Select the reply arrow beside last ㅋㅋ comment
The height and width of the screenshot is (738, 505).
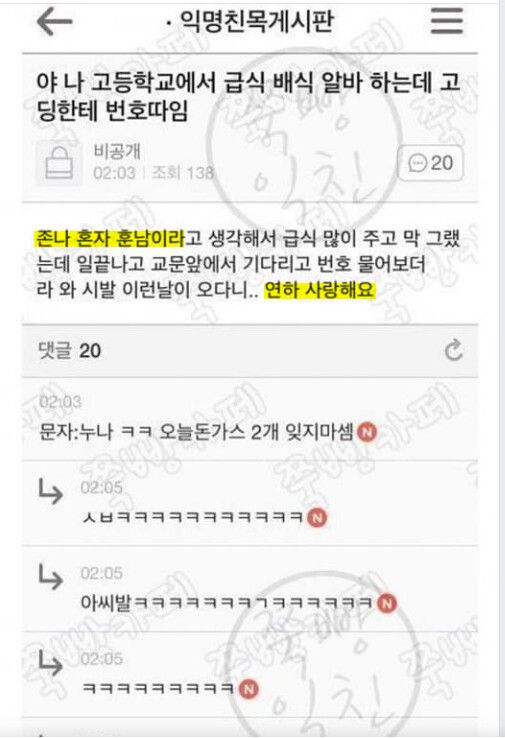pos(50,663)
